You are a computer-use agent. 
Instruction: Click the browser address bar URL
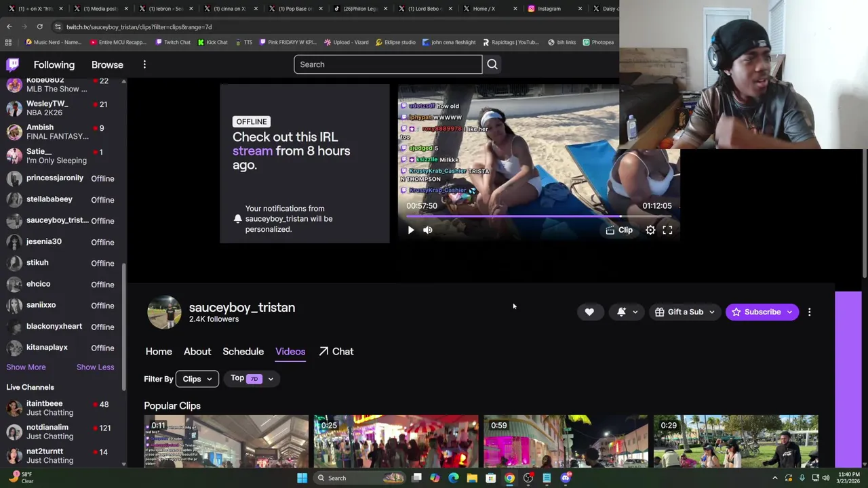click(139, 27)
